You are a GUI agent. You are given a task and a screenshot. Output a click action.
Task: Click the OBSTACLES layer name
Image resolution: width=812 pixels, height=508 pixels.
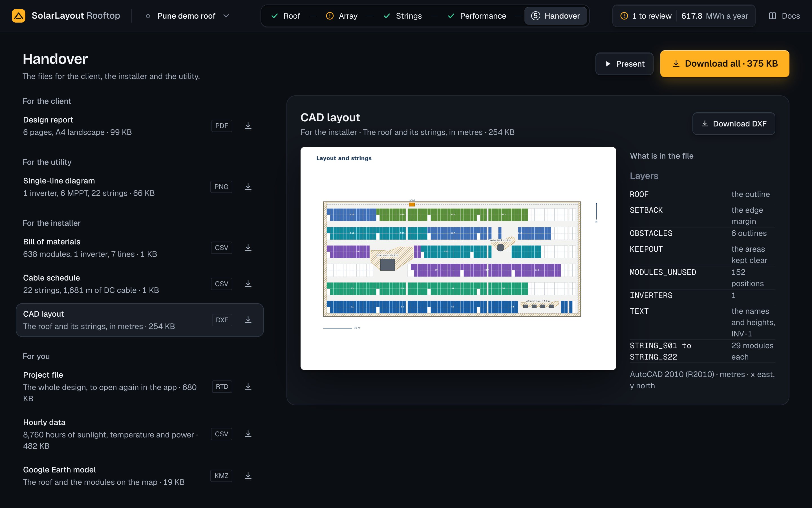tap(651, 233)
